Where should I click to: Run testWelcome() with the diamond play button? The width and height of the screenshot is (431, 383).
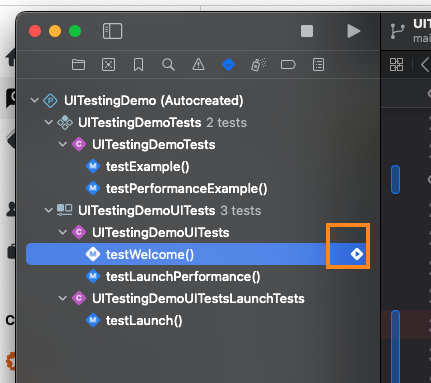coord(357,254)
